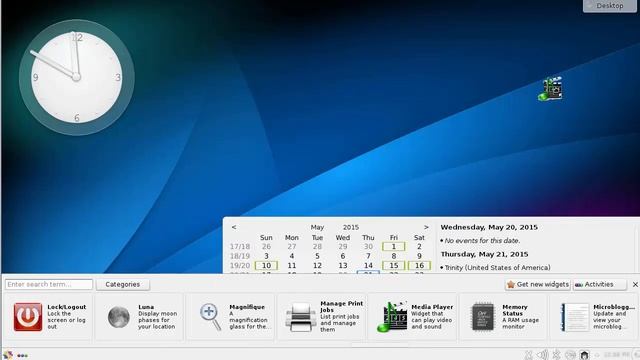
Task: Click the Trinity holiday event entry
Action: [x=497, y=268]
